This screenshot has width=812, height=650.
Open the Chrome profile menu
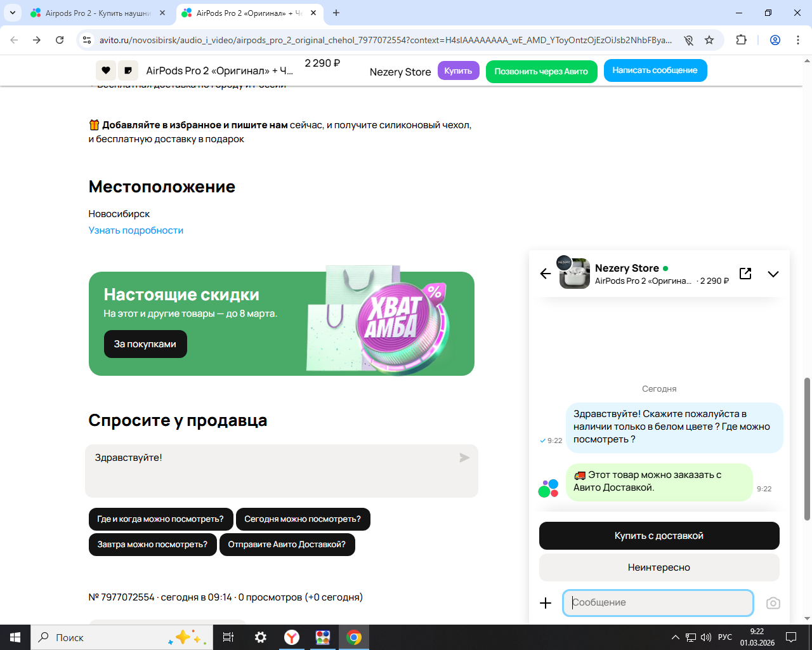pyautogui.click(x=775, y=40)
